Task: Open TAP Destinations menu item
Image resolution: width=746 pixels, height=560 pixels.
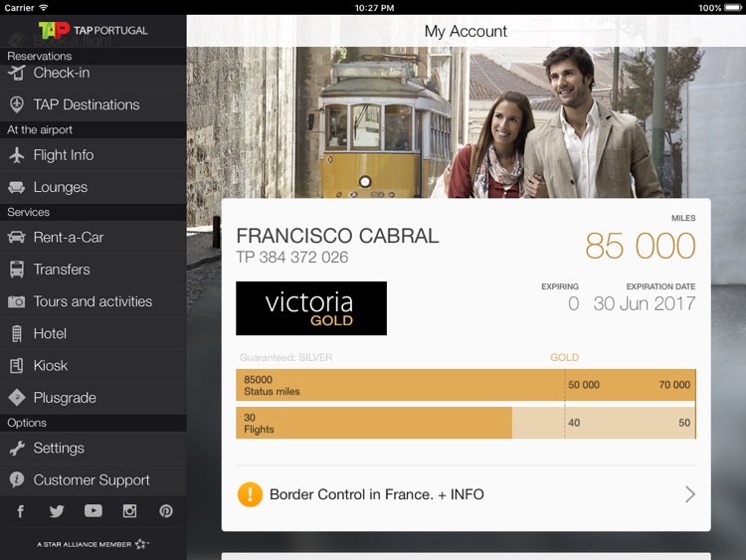Action: pos(93,104)
